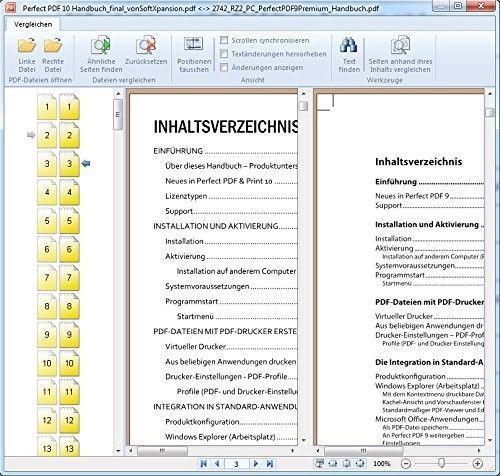Image resolution: width=500 pixels, height=476 pixels.
Task: Go to first page navigation button
Action: click(204, 463)
